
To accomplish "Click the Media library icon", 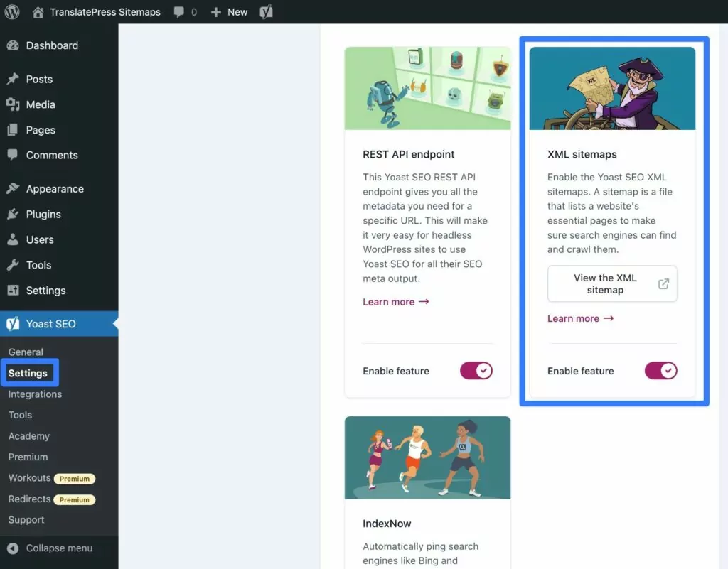I will tap(13, 104).
